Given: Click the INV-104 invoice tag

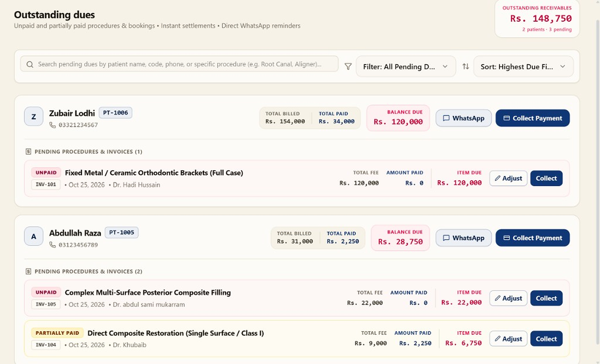Looking at the screenshot, I should [46, 345].
